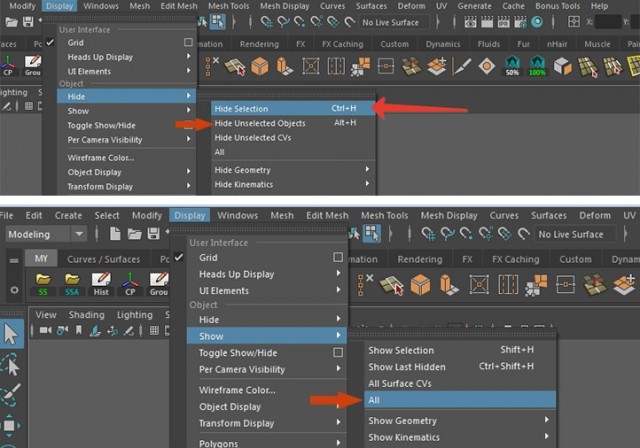The width and height of the screenshot is (640, 448).
Task: Switch to the MY shelf tab
Action: [x=41, y=259]
